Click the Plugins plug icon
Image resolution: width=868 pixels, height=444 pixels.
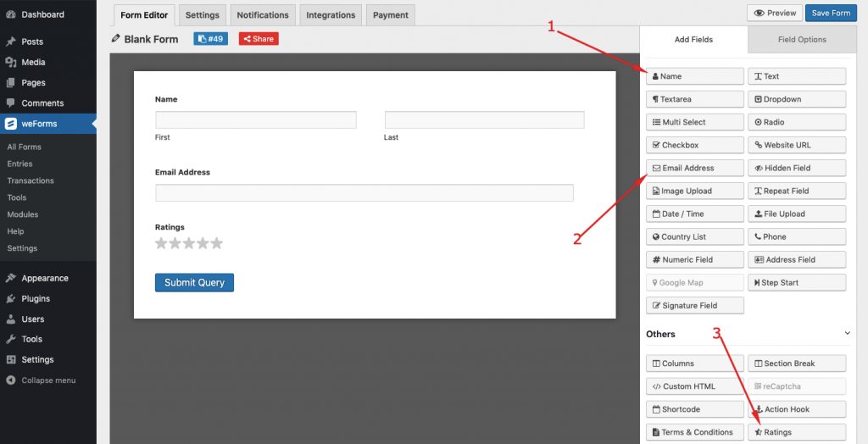pos(10,298)
